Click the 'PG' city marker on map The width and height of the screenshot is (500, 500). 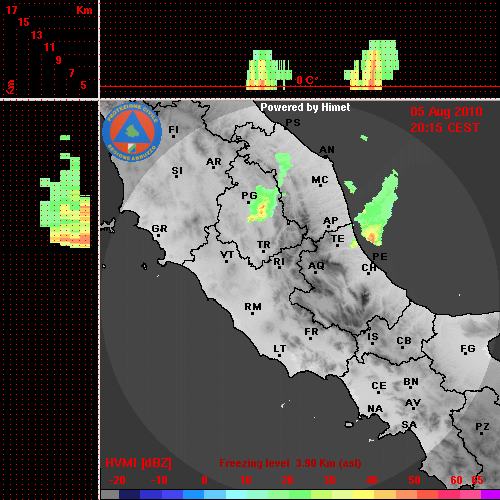click(x=249, y=197)
